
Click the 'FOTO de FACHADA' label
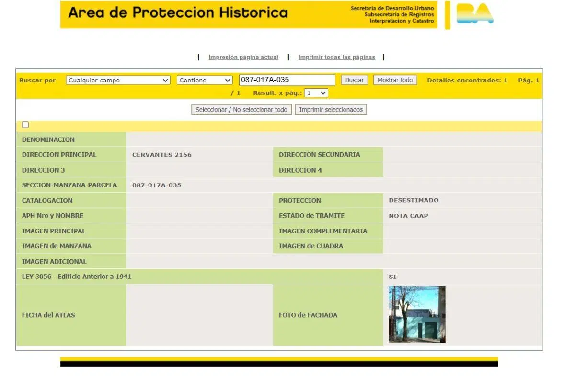click(308, 315)
